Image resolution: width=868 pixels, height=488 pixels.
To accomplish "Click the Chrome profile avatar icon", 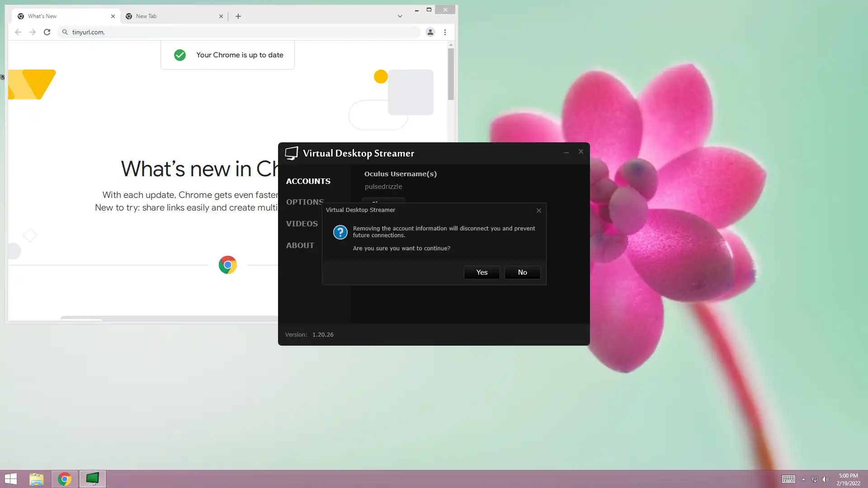I will tap(430, 32).
